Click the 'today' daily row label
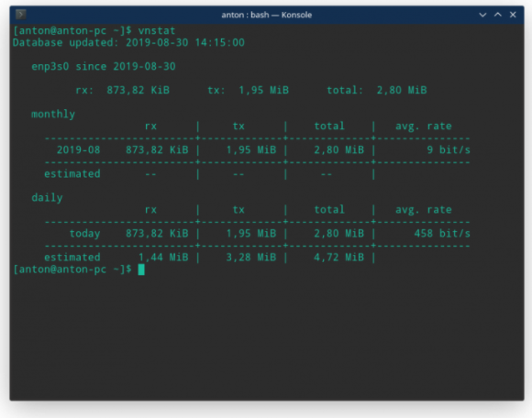 [x=84, y=234]
